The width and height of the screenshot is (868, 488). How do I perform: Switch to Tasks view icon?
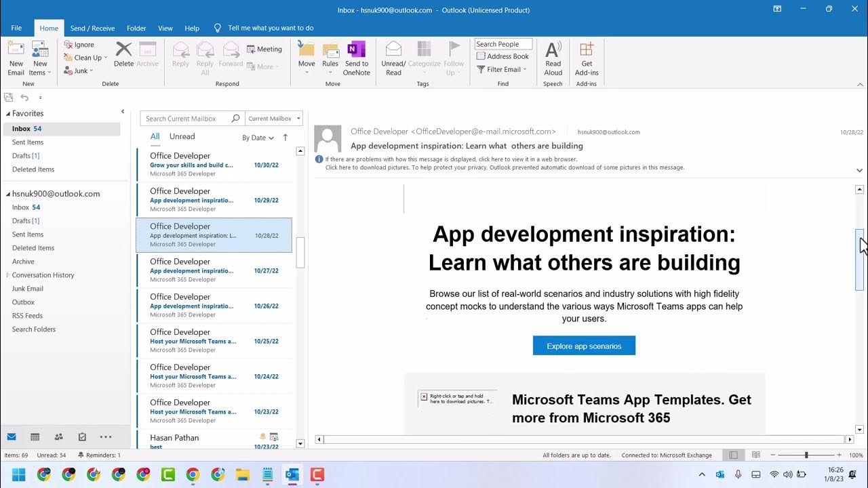(x=82, y=437)
